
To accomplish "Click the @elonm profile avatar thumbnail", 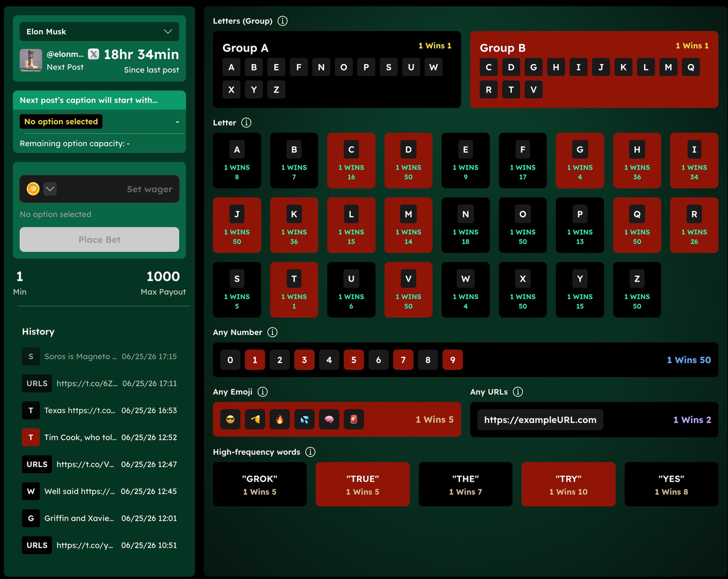I will click(31, 60).
